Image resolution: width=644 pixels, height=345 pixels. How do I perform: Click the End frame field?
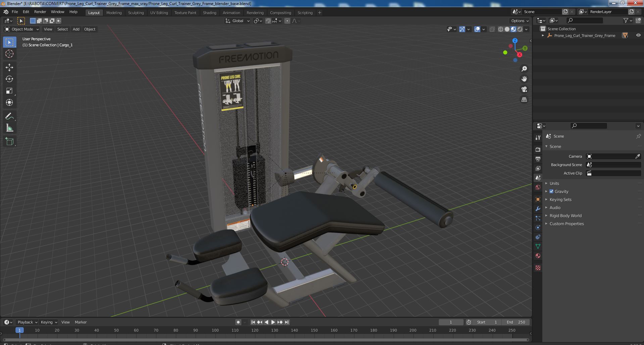click(x=516, y=322)
